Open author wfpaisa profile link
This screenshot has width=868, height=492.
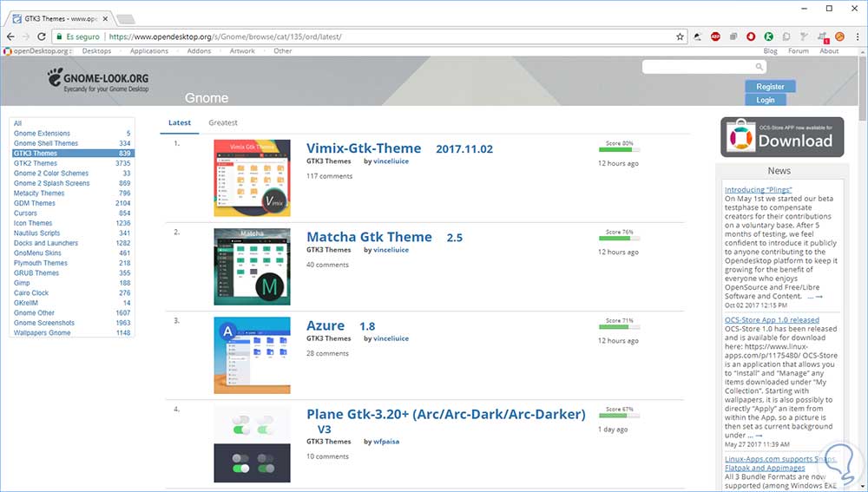pos(386,442)
